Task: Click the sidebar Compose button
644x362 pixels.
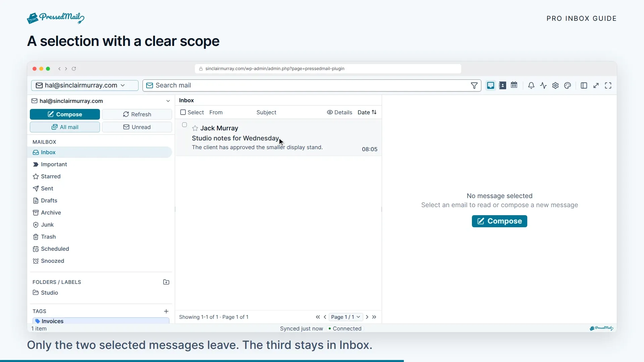Action: 65,114
